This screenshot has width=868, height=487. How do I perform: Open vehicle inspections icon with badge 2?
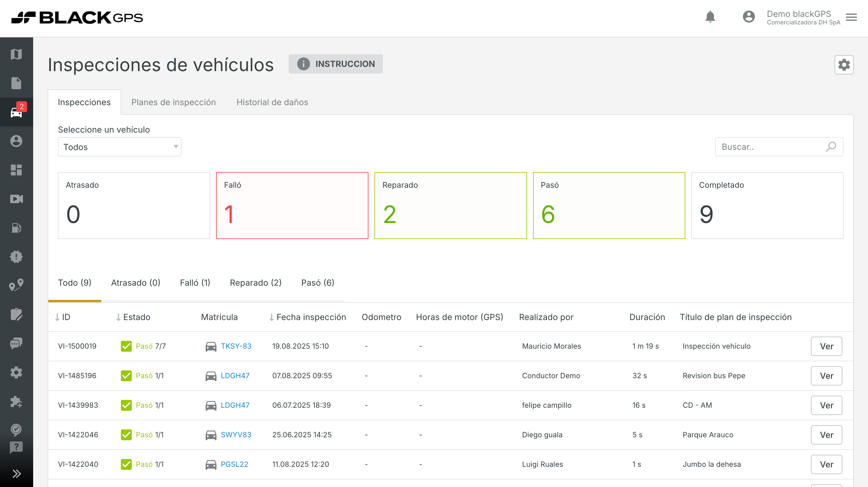[x=16, y=112]
